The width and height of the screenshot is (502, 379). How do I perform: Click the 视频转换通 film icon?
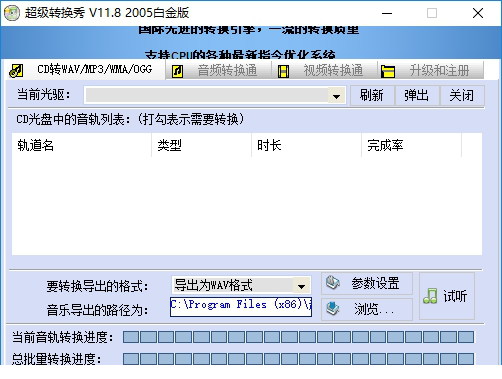[x=283, y=71]
